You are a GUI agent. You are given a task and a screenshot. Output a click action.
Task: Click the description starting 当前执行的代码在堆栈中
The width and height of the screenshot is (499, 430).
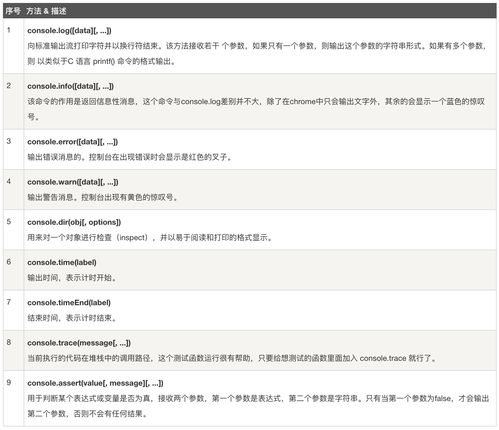click(x=232, y=358)
